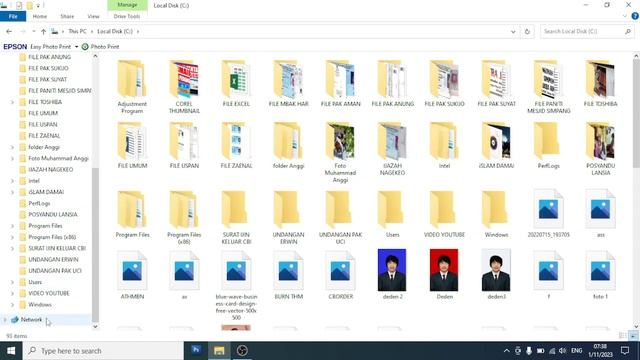Go up one folder level

click(x=43, y=31)
